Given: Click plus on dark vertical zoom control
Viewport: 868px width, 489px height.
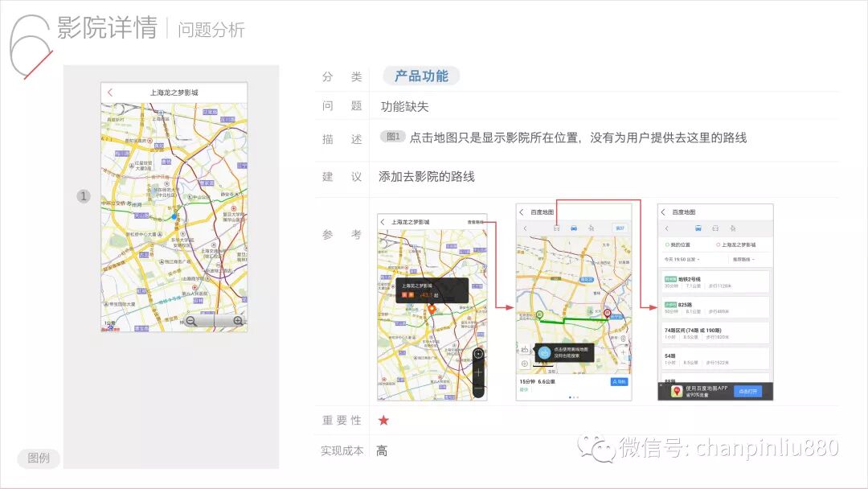Looking at the screenshot, I should pyautogui.click(x=479, y=372).
